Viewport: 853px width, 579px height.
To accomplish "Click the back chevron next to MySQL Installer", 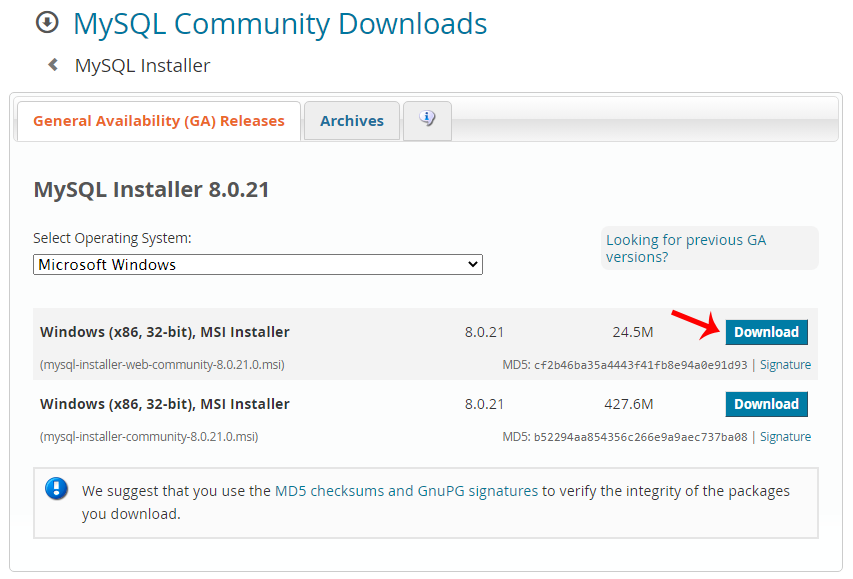I will click(x=53, y=65).
